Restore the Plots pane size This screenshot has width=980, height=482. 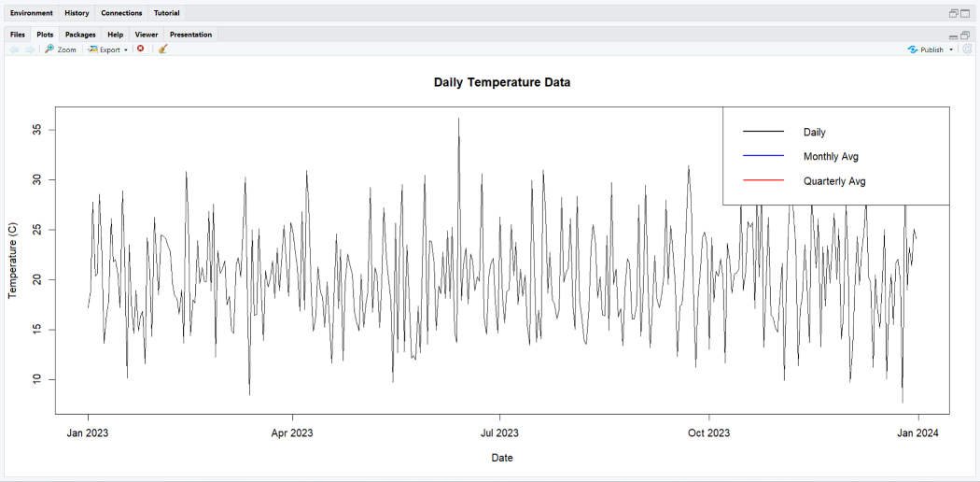(x=965, y=35)
